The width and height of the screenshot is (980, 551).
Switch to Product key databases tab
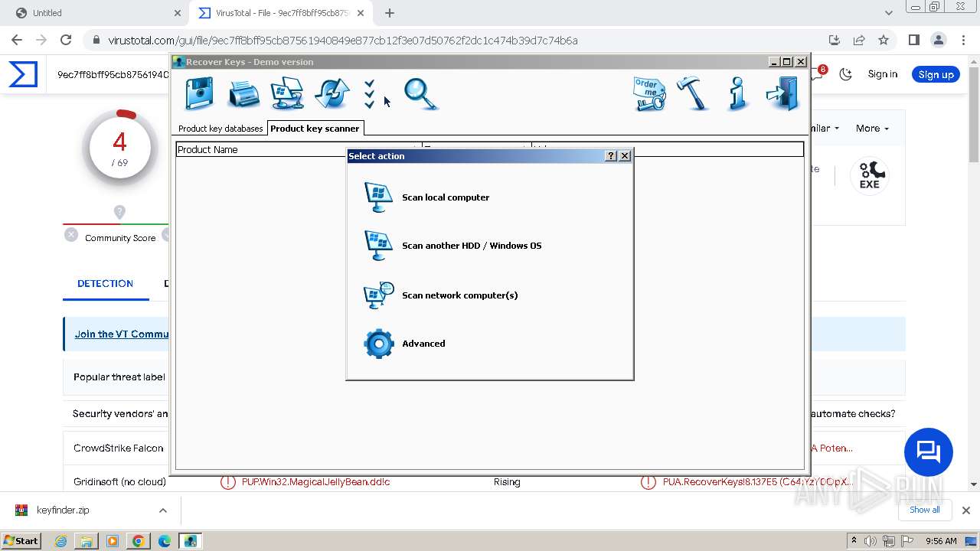coord(220,129)
